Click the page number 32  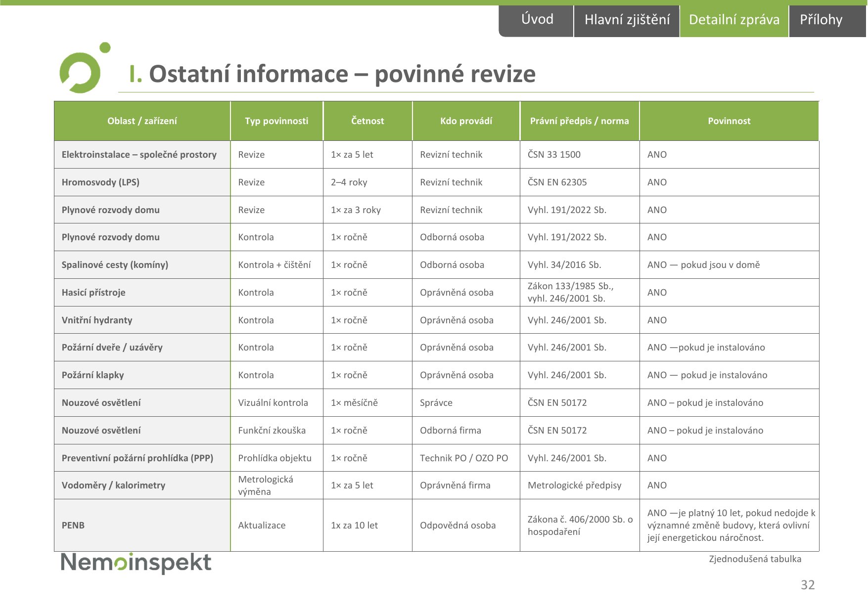coord(808,585)
